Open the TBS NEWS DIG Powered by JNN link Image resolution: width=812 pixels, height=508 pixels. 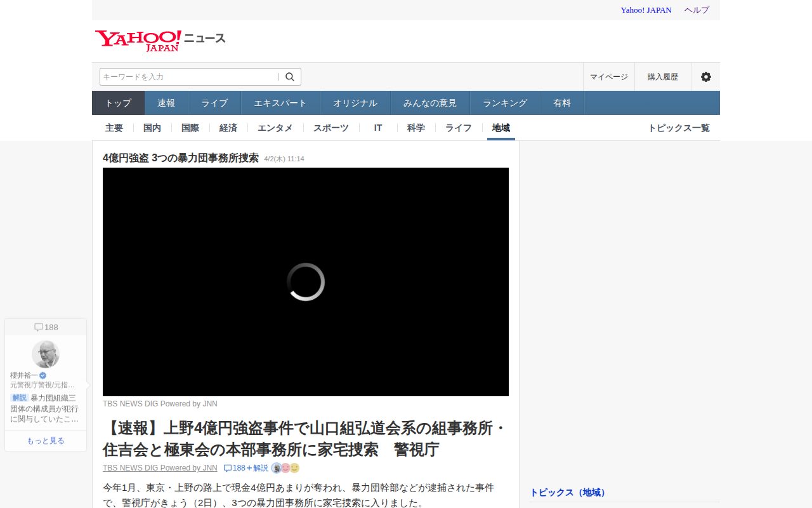point(159,468)
